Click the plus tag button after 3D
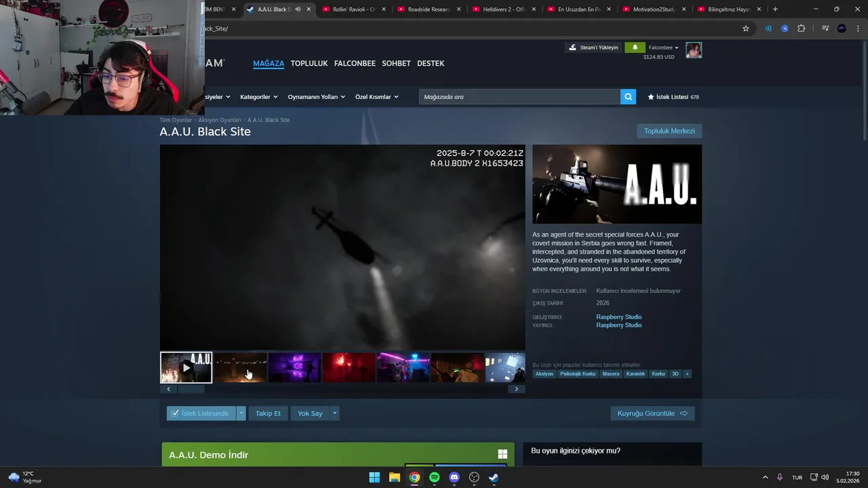Screen dimensions: 868x488 687,374
